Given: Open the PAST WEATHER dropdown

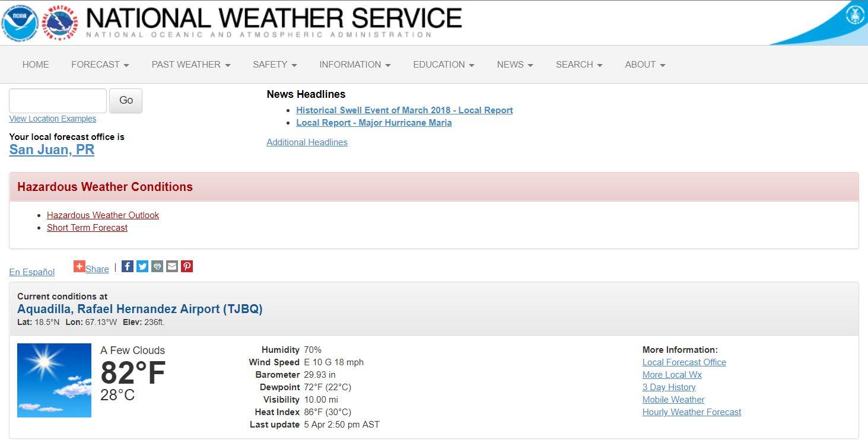Looking at the screenshot, I should [191, 65].
